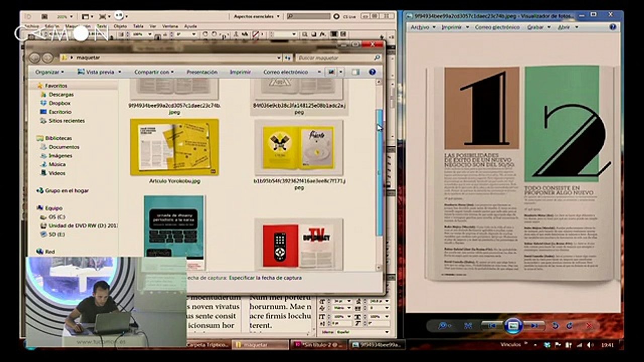Toggle the Explorer preview pane icon
Viewport: 644px width, 362px height.
coord(355,72)
